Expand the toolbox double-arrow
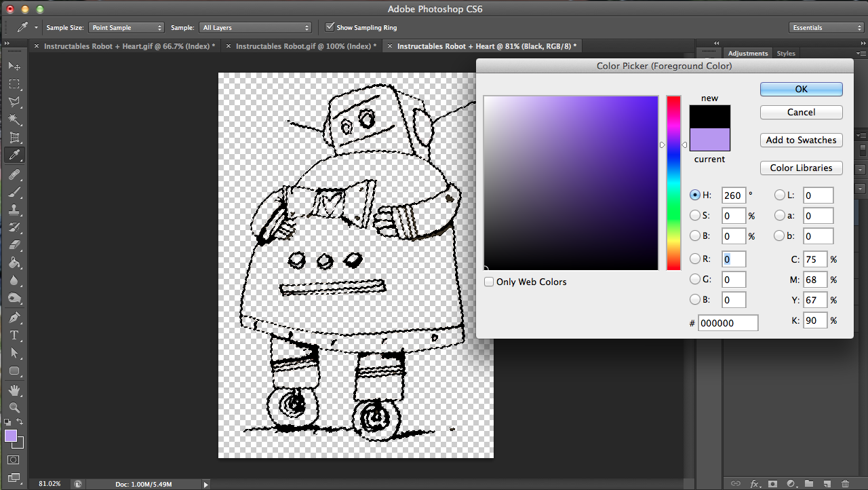Viewport: 868px width, 490px height. tap(9, 43)
